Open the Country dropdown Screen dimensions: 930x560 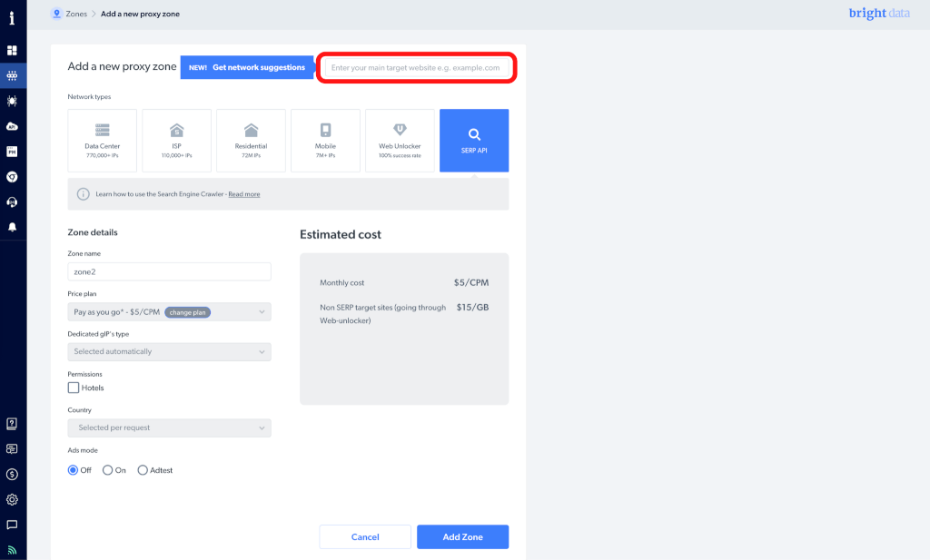coord(169,427)
